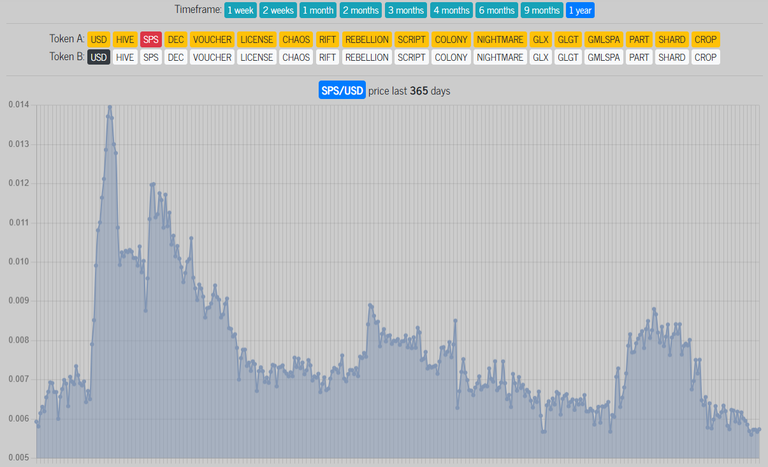Select CROP in Token A row
The image size is (768, 467).
[705, 39]
